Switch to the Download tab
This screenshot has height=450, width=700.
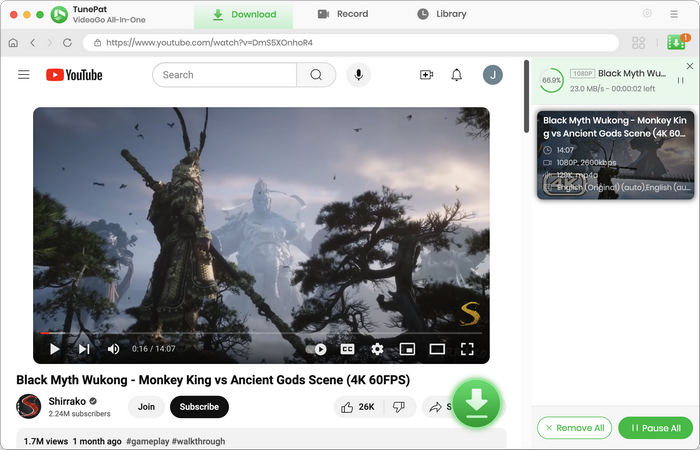(x=244, y=14)
